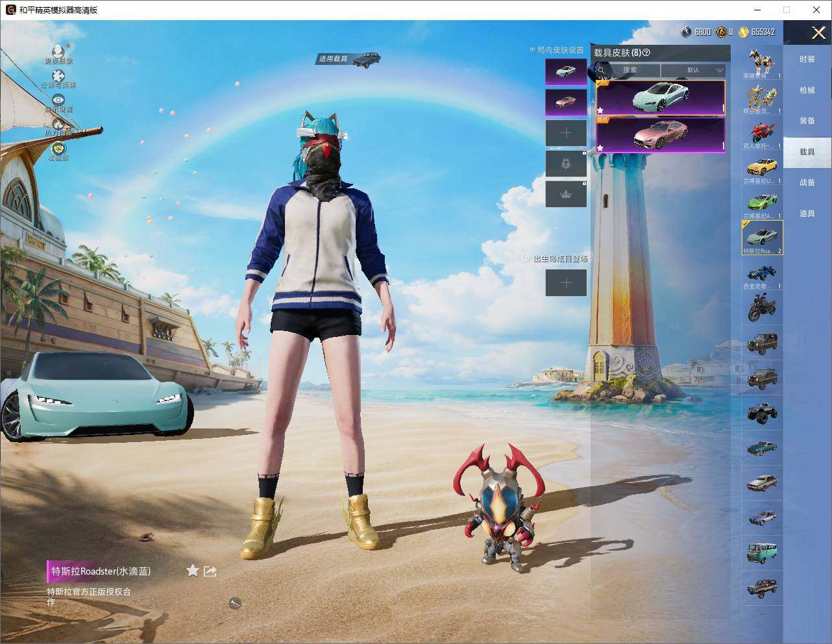Open the 更换形象 change avatar icon

[x=58, y=52]
